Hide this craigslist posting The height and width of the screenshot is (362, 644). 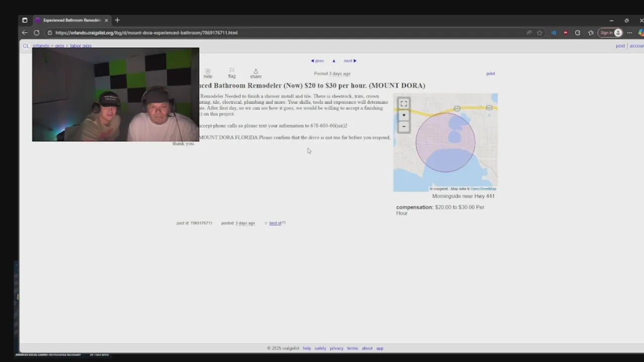pos(208,73)
